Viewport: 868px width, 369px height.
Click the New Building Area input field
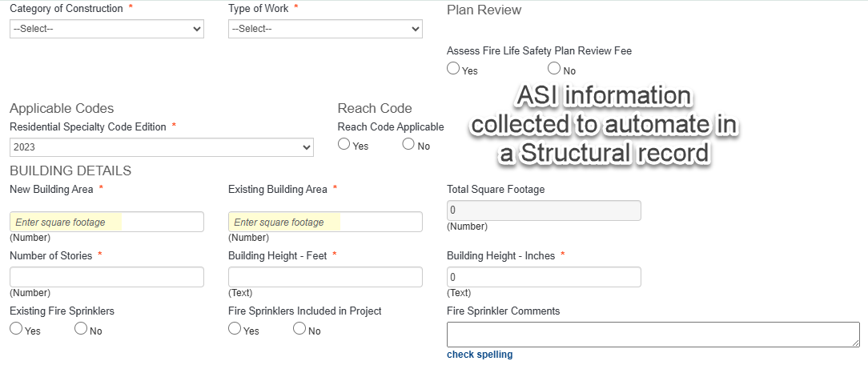pyautogui.click(x=106, y=222)
